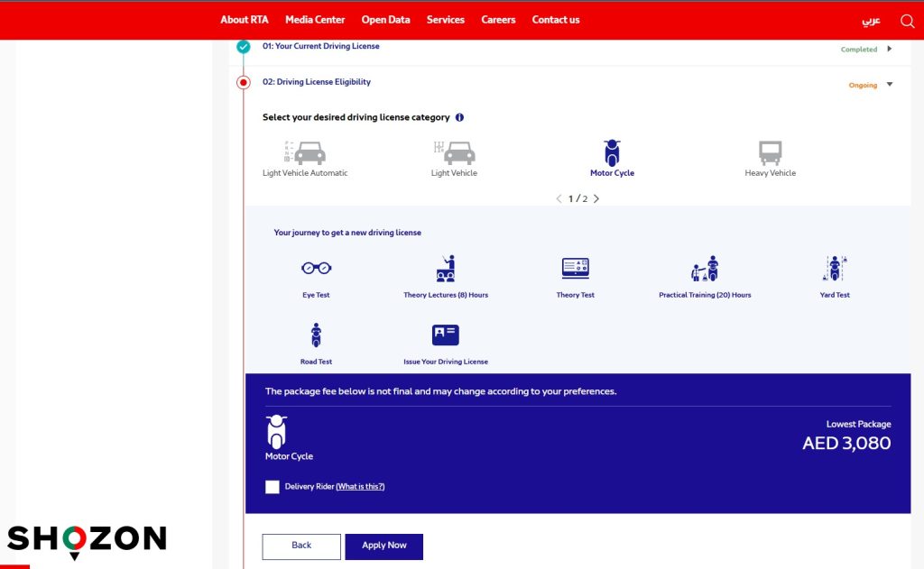Click the completed green checkmark on step 01
The height and width of the screenshot is (569, 924).
(x=242, y=45)
